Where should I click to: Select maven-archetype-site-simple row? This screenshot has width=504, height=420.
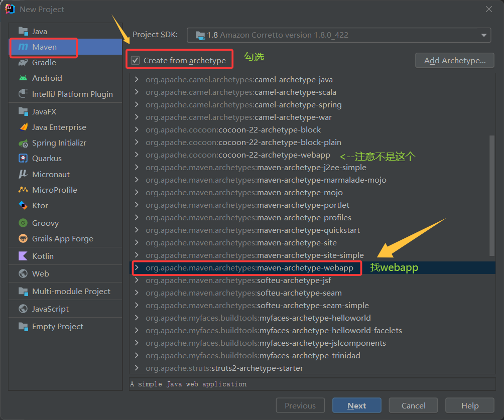tap(312, 255)
